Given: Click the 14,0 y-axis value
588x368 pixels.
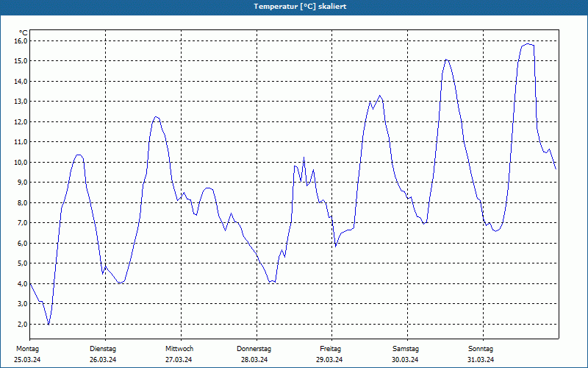Looking at the screenshot, I should tap(21, 82).
